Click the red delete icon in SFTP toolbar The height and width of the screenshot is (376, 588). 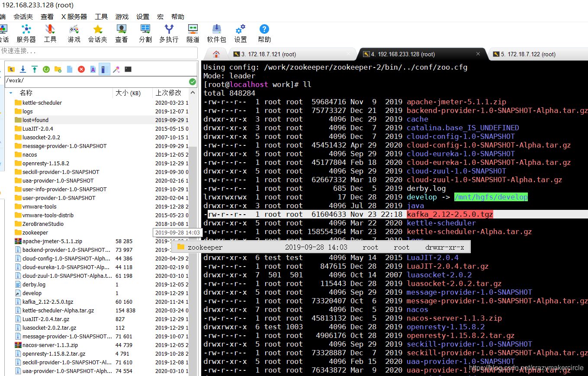click(81, 69)
